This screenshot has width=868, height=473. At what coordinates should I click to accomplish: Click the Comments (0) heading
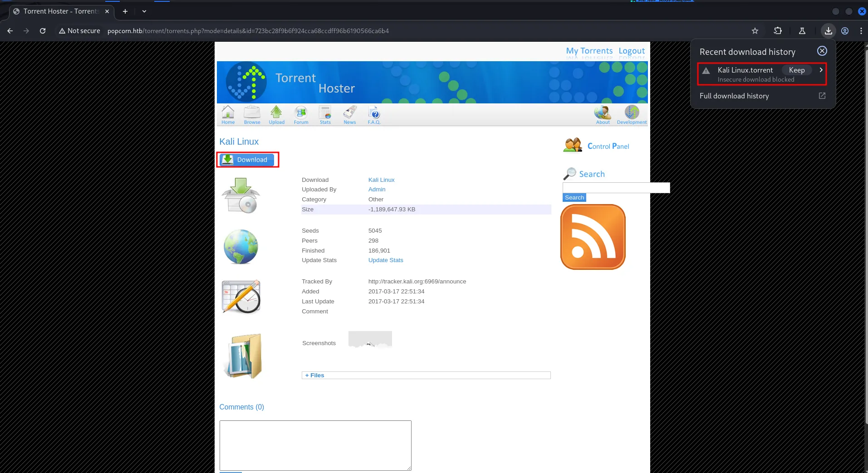(x=242, y=407)
